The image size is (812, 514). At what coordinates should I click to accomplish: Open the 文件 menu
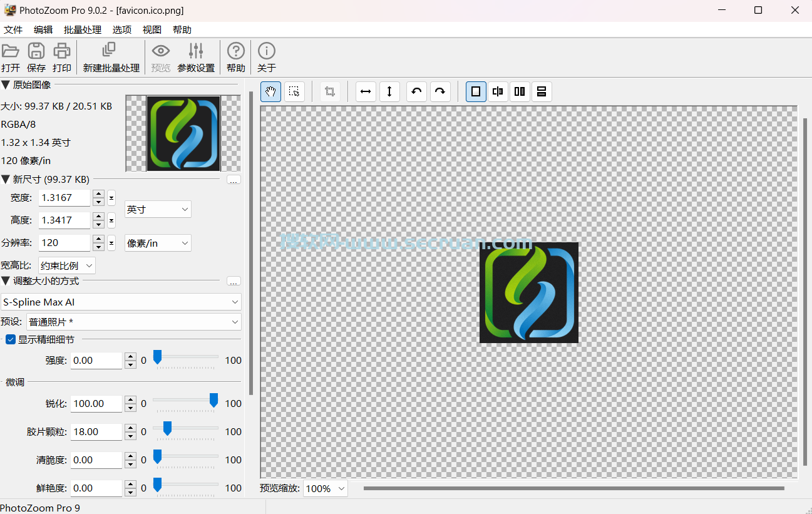pos(13,29)
